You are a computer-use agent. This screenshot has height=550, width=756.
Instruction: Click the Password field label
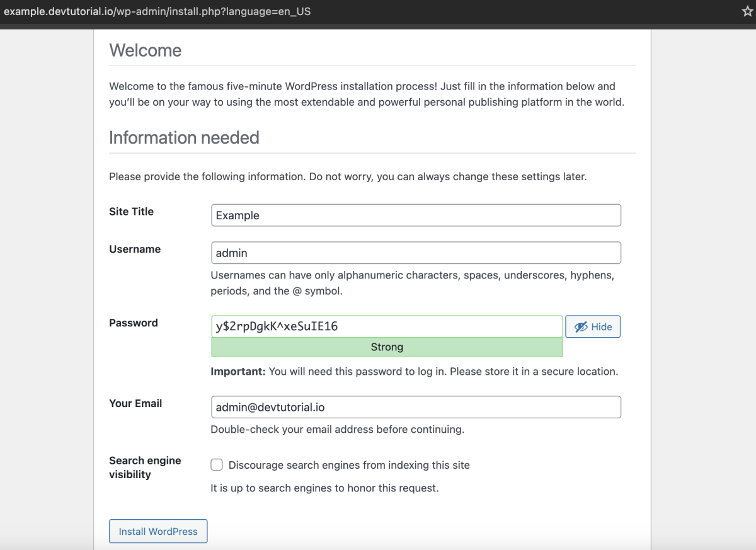(x=134, y=323)
